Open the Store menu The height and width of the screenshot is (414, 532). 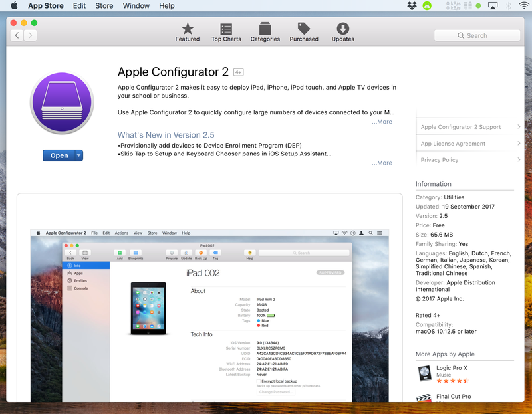(104, 5)
